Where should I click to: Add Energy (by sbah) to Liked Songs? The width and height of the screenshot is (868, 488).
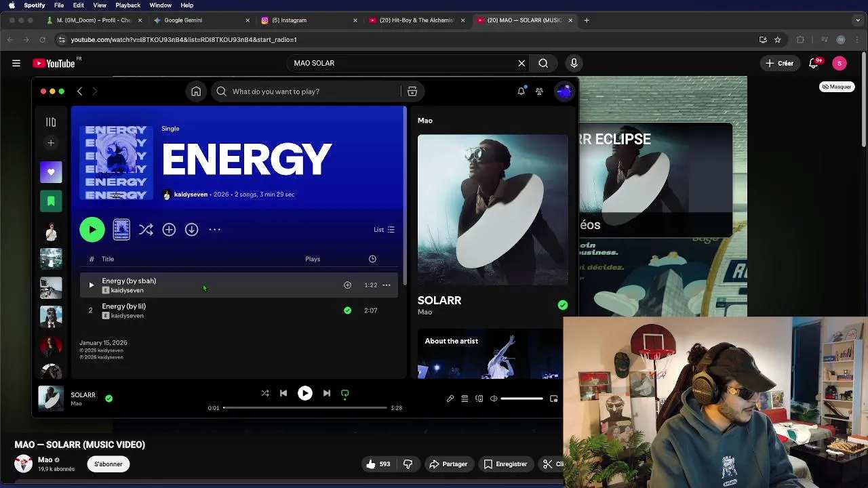click(x=347, y=285)
